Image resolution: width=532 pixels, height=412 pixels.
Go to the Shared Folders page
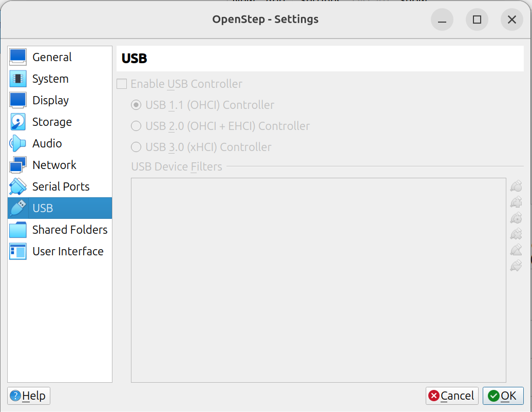point(69,230)
